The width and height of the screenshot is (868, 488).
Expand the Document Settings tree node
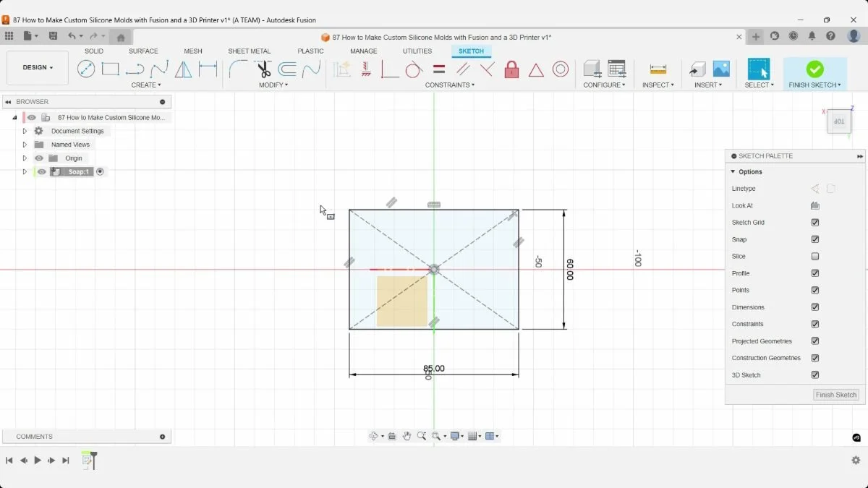(25, 131)
